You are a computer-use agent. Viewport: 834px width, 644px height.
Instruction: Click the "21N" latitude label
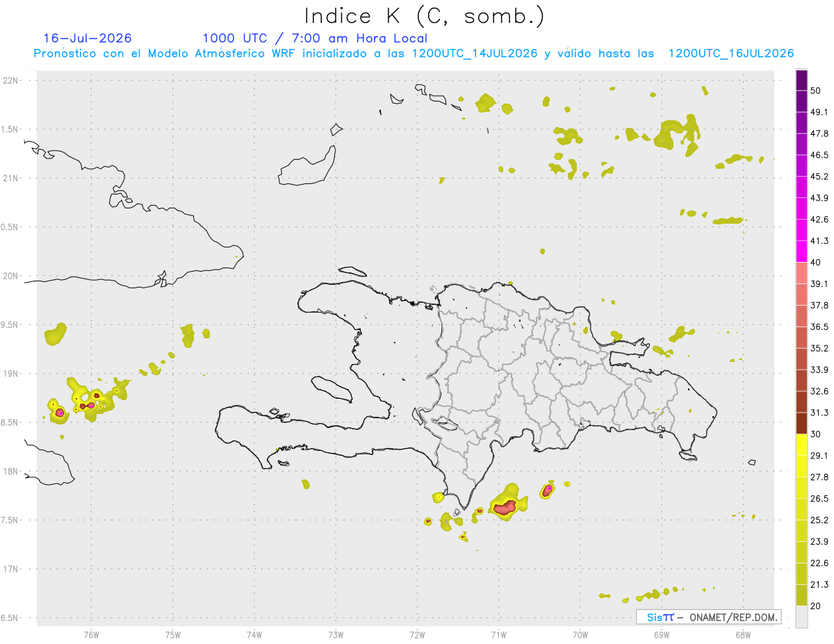12,179
